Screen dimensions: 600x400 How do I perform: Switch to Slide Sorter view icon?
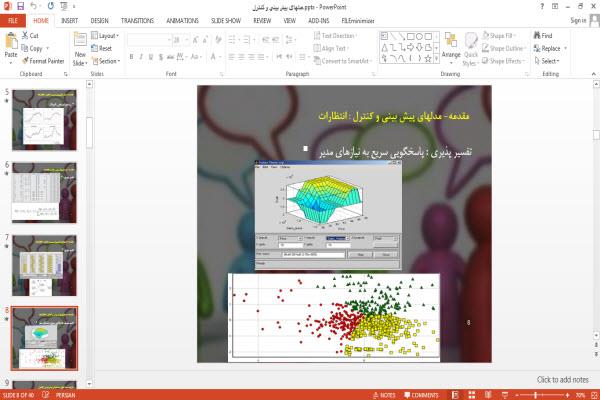tap(471, 395)
